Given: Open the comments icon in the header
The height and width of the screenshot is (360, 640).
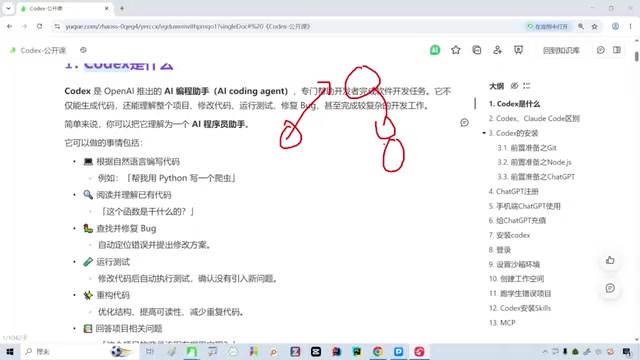Looking at the screenshot, I should coord(600,50).
